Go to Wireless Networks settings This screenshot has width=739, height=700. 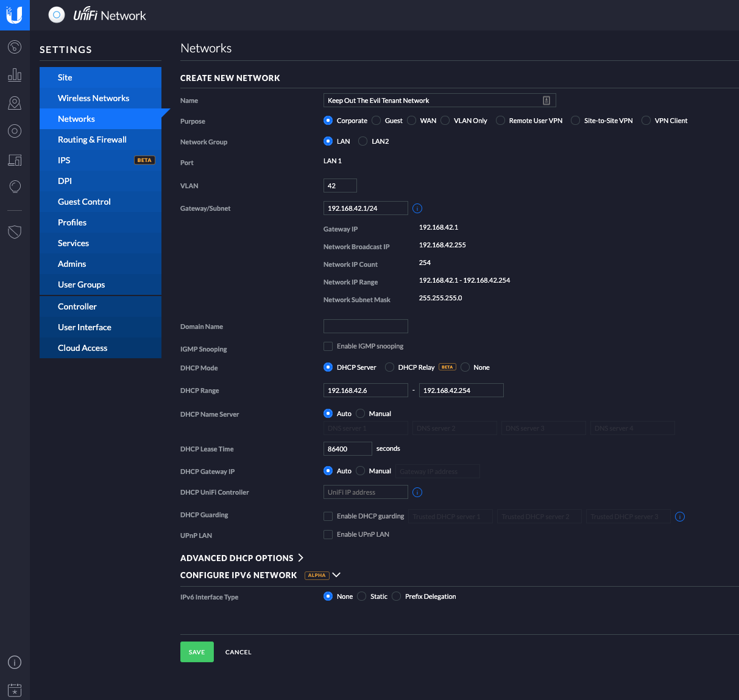tap(93, 98)
